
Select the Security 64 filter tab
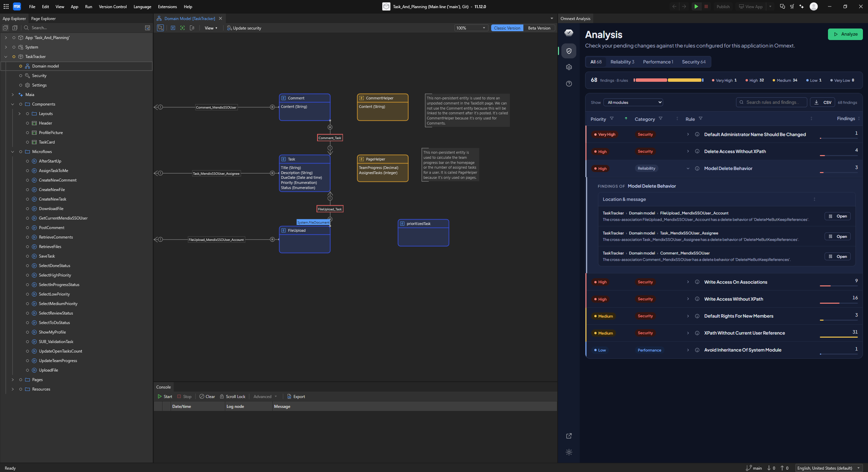point(694,62)
